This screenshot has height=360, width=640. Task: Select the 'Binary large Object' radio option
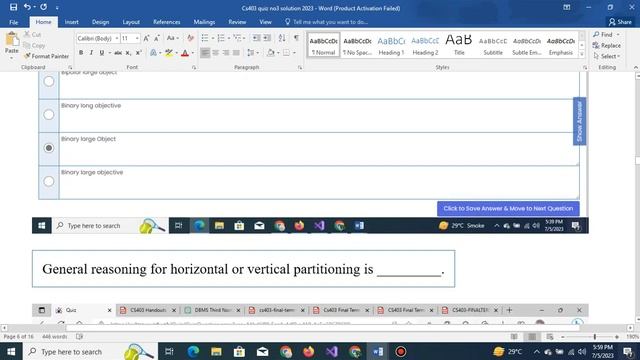click(x=49, y=148)
